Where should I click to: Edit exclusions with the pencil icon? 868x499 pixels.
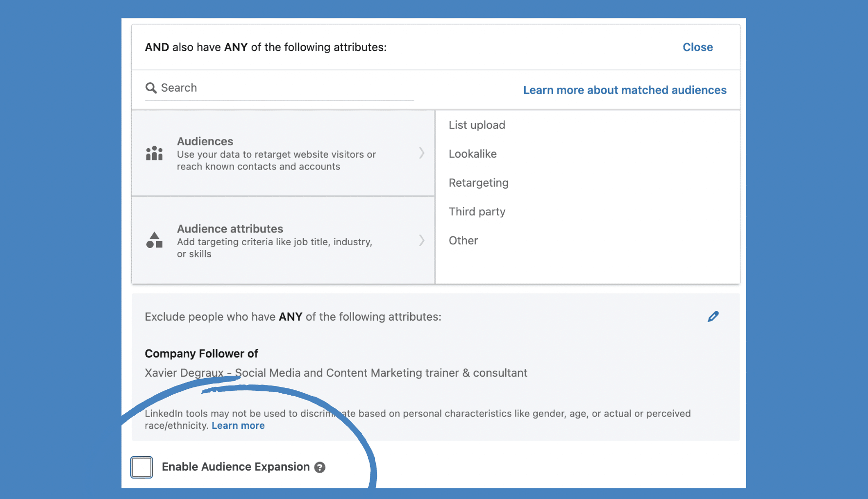click(x=713, y=317)
